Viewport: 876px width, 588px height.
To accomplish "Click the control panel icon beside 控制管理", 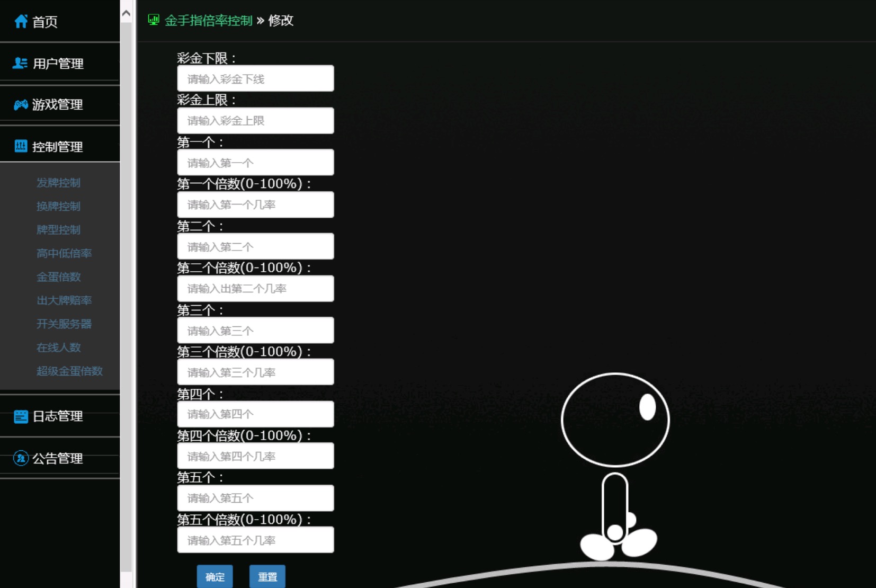I will [x=20, y=146].
